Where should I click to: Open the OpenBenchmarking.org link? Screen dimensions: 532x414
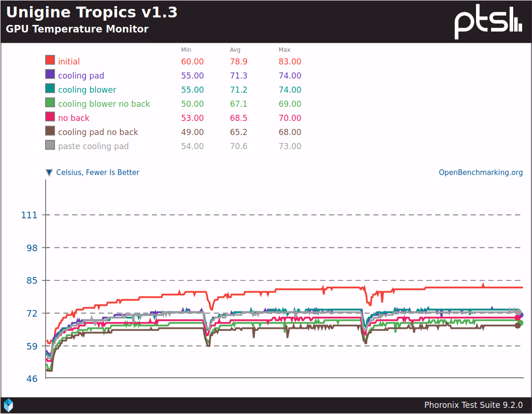click(x=480, y=173)
